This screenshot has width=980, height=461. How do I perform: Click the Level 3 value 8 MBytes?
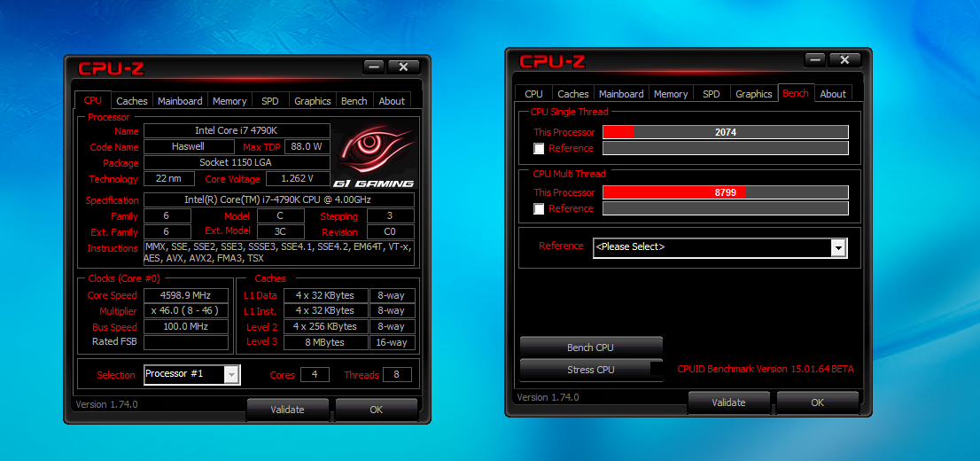[325, 343]
